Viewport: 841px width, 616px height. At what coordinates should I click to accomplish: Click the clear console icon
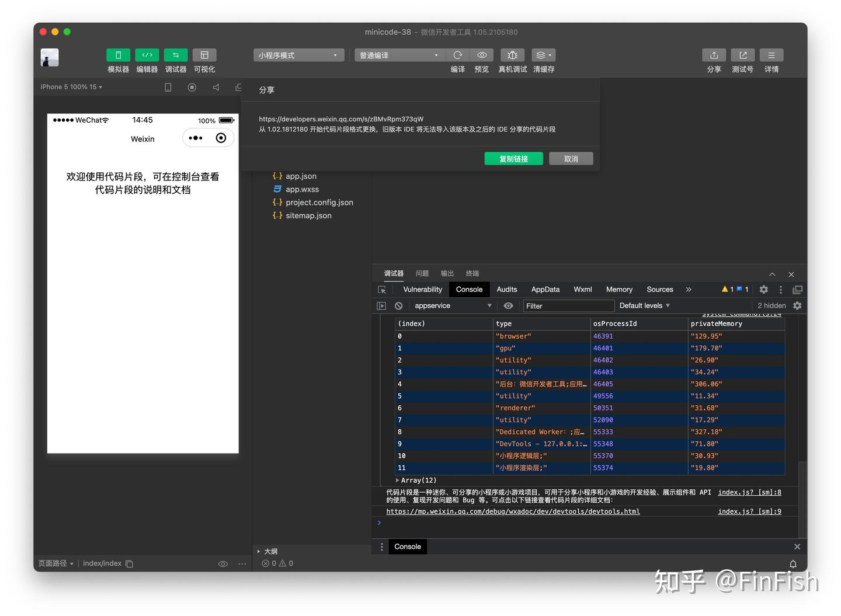tap(398, 306)
